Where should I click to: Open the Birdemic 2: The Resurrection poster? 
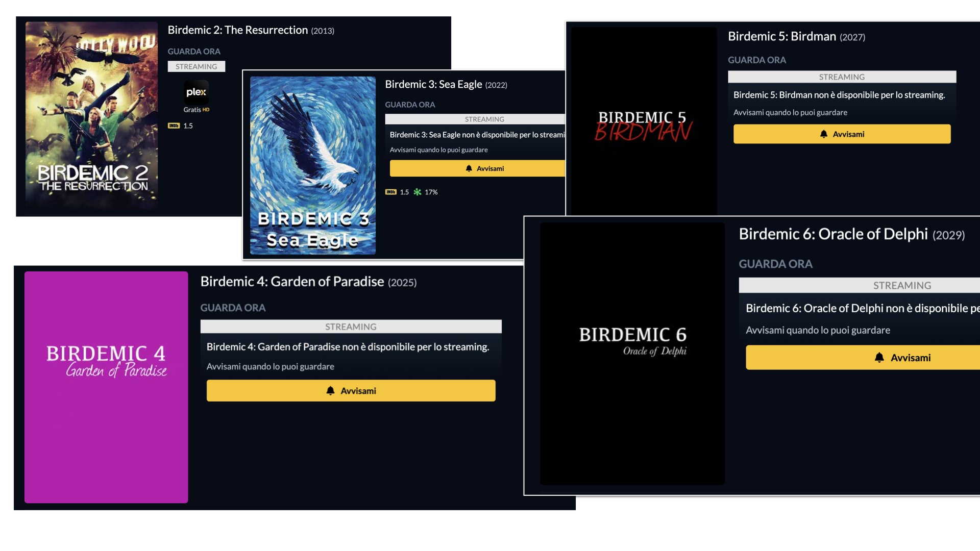(x=91, y=116)
